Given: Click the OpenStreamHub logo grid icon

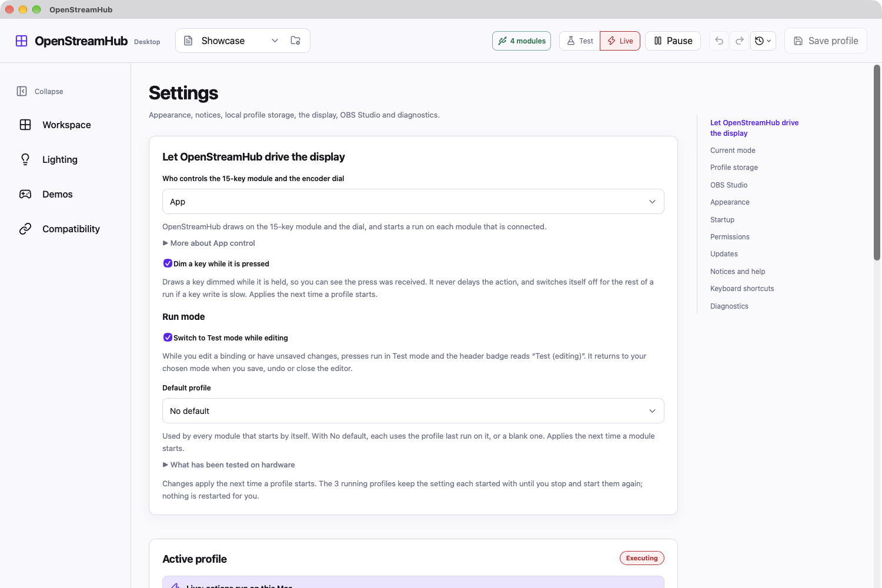Looking at the screenshot, I should (21, 41).
